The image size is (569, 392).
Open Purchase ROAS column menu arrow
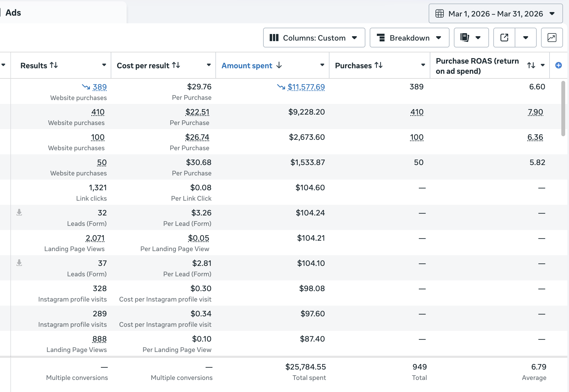pos(543,65)
